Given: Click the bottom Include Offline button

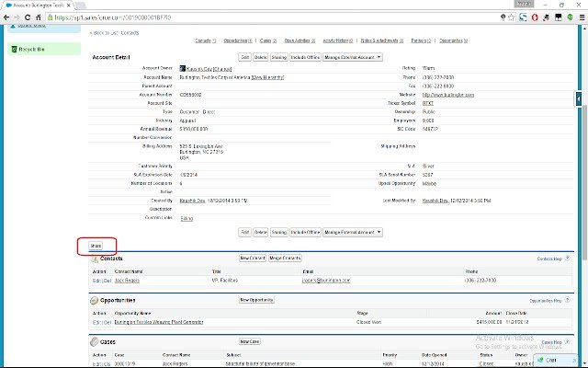Looking at the screenshot, I should tap(305, 232).
